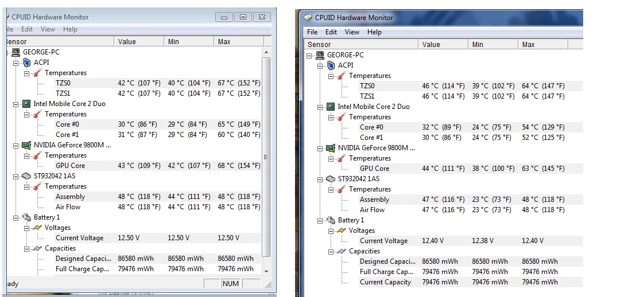The image size is (644, 297).
Task: Click thermometer icon under ST932042 drive, right window
Action: [342, 189]
